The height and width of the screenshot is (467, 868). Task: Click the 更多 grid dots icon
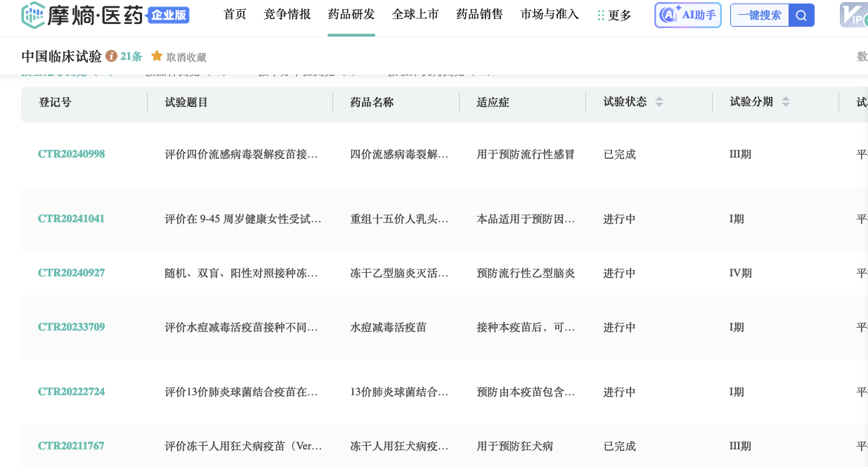click(601, 15)
